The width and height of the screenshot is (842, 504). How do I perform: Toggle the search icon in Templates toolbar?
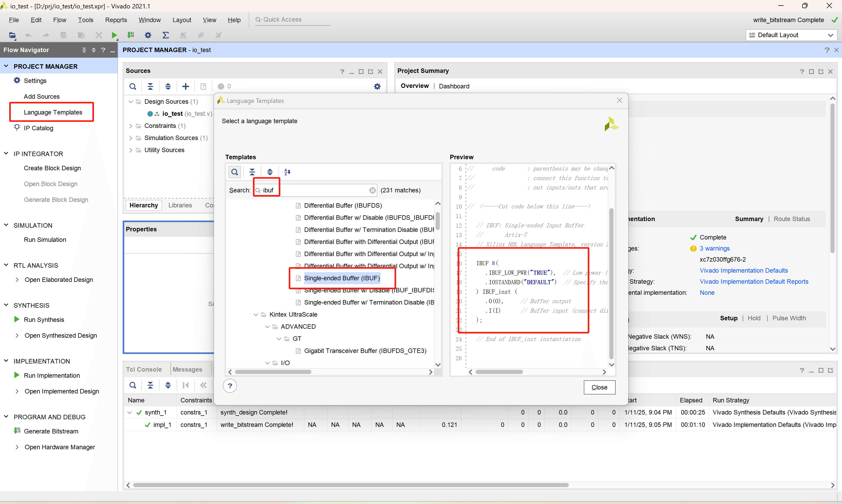[x=234, y=172]
